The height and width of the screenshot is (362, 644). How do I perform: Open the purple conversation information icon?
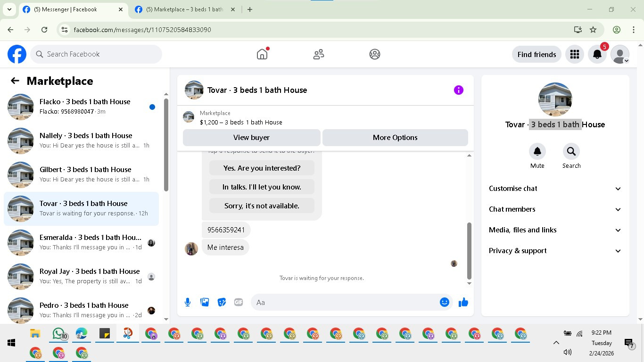click(x=459, y=90)
